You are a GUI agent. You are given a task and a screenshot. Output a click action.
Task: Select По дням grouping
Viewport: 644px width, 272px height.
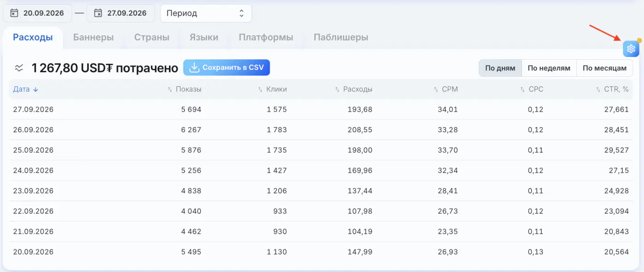click(x=500, y=68)
